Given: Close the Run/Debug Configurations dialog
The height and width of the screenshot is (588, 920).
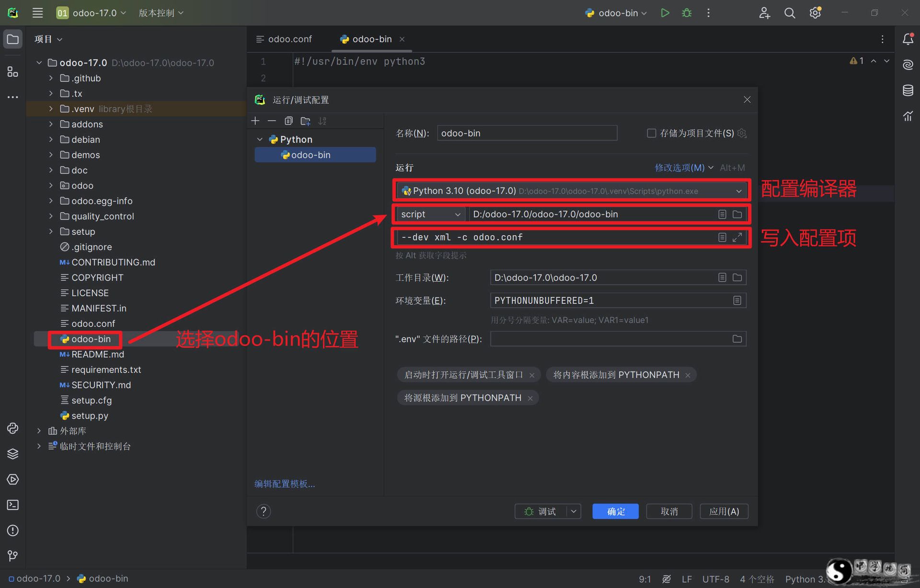Looking at the screenshot, I should pos(747,100).
